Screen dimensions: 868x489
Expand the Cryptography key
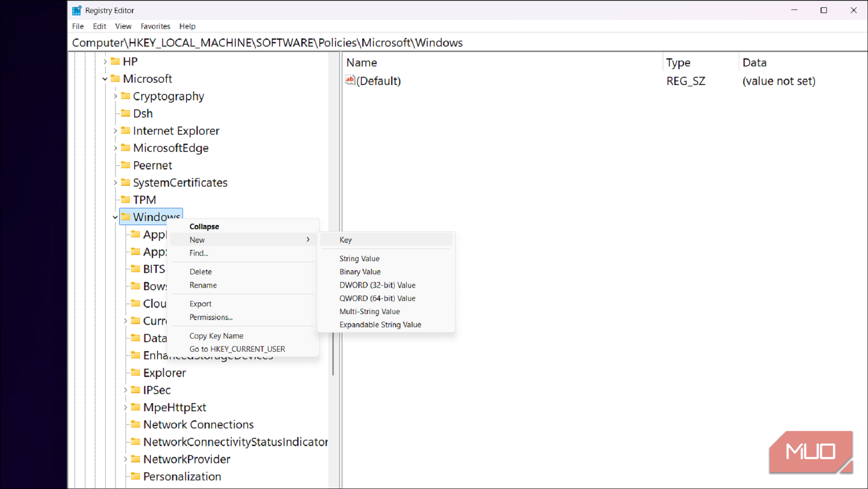click(115, 96)
